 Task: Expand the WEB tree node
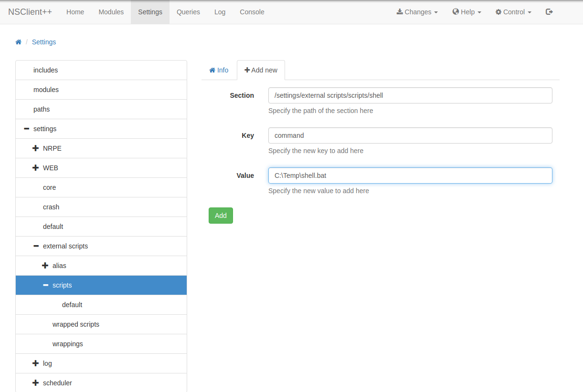35,168
